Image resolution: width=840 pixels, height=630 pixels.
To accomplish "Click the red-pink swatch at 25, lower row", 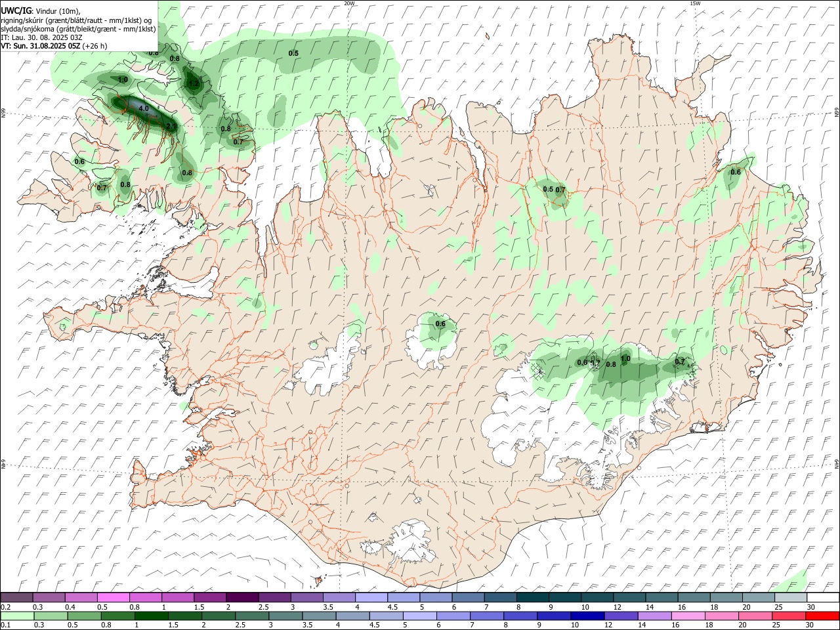I will 789,616.
